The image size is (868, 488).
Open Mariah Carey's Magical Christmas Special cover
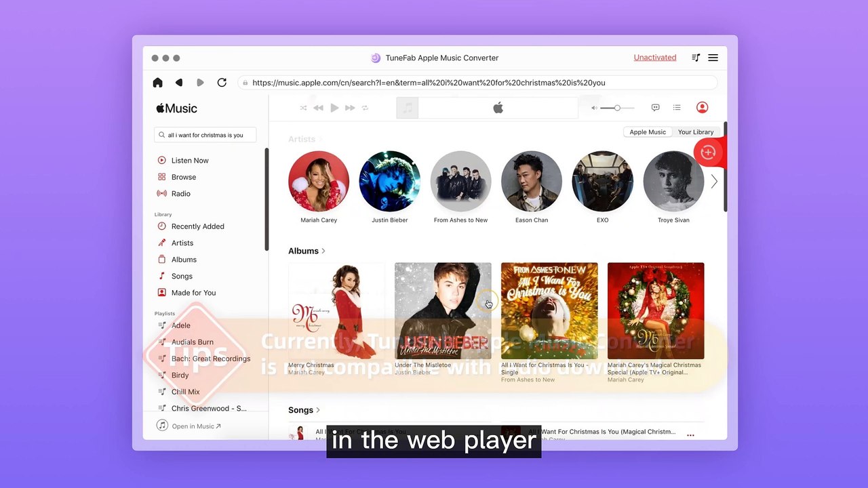[x=656, y=311]
